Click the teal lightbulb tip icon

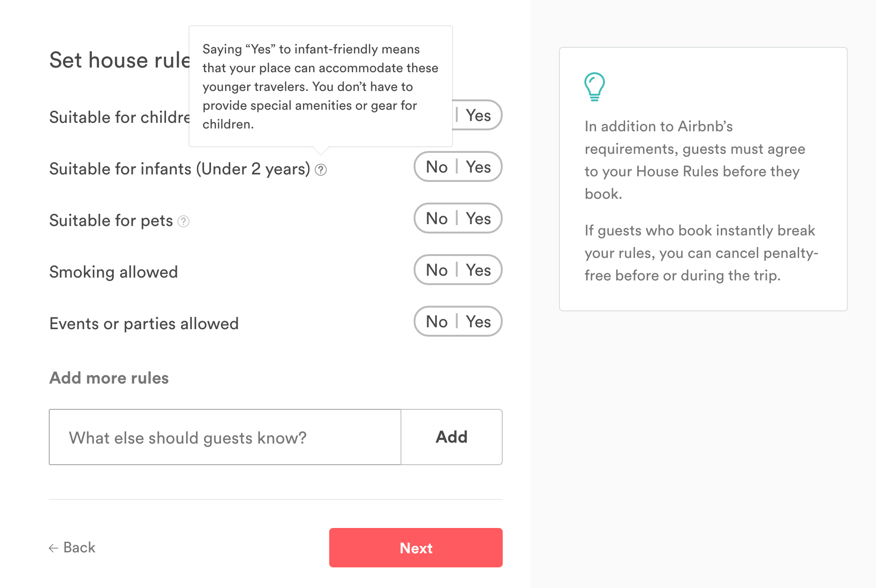pos(594,87)
